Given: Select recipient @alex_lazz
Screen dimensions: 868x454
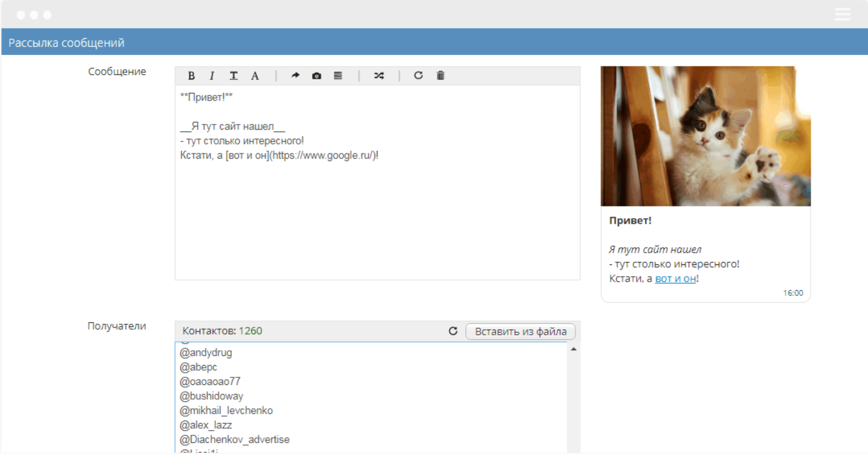Looking at the screenshot, I should pyautogui.click(x=206, y=425).
